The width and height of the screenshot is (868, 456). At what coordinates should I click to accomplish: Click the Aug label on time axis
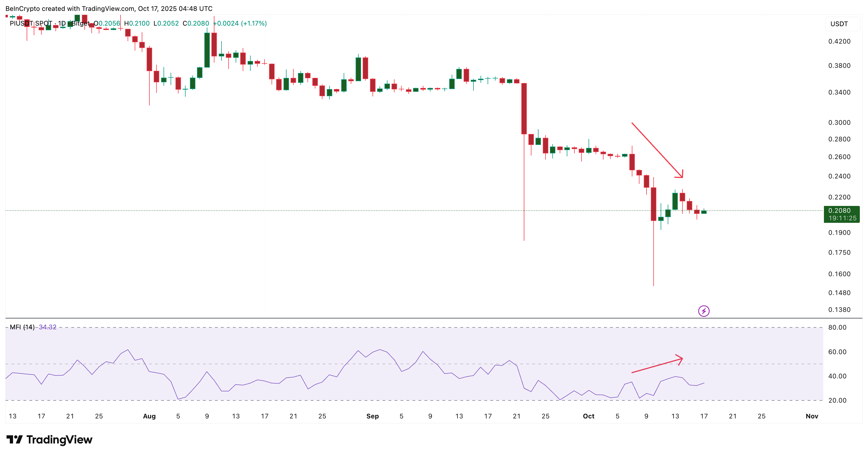[x=149, y=416]
